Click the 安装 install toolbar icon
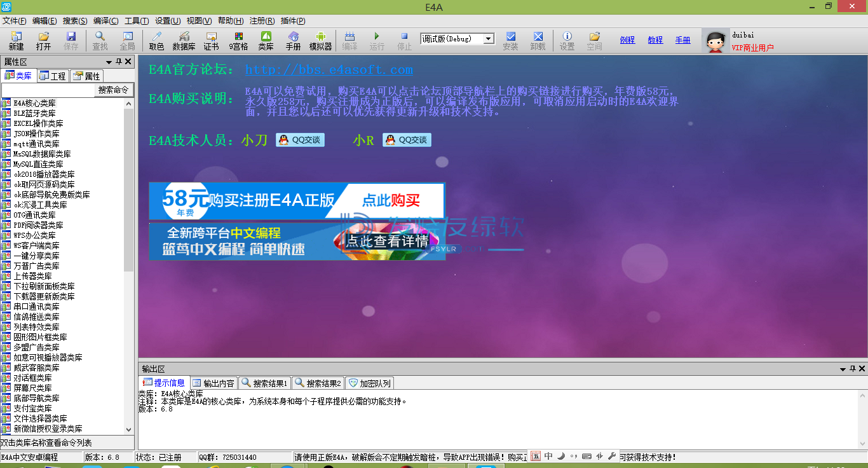868x468 pixels. click(x=510, y=41)
